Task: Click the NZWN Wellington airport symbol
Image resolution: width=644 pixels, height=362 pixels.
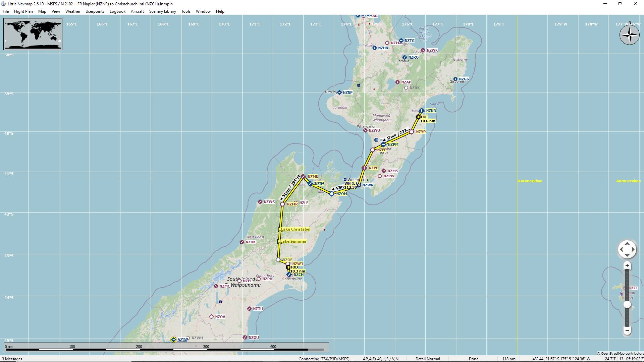Action: (359, 185)
